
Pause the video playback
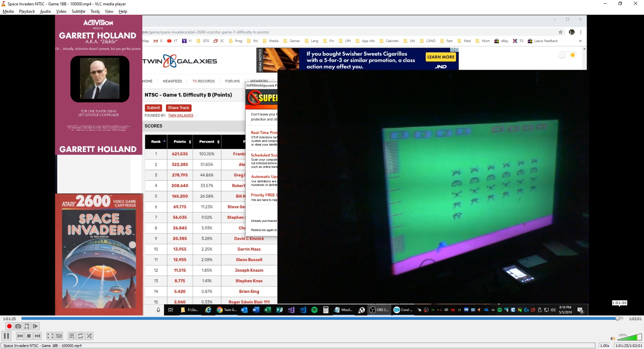(x=6, y=336)
